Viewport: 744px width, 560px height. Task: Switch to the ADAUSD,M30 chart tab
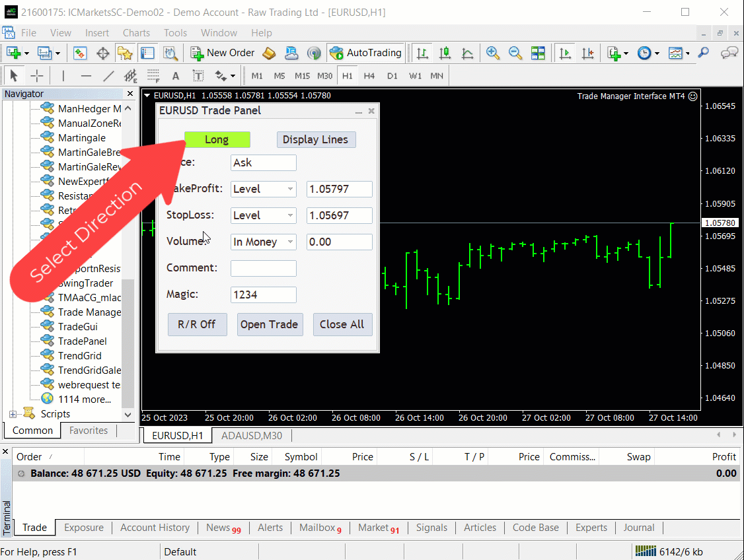tap(252, 435)
